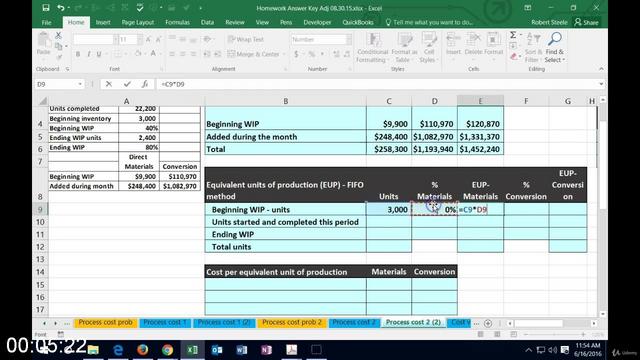Click inside the formula bar text
This screenshot has width=640, height=360.
click(173, 84)
